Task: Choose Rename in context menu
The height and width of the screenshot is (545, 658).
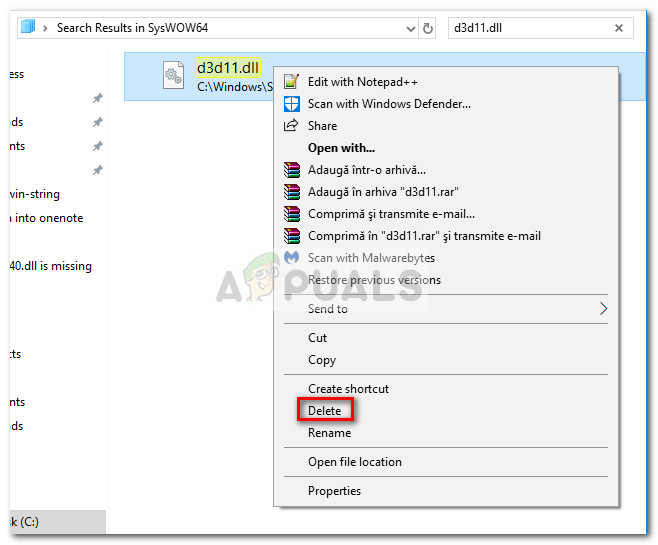Action: coord(329,433)
